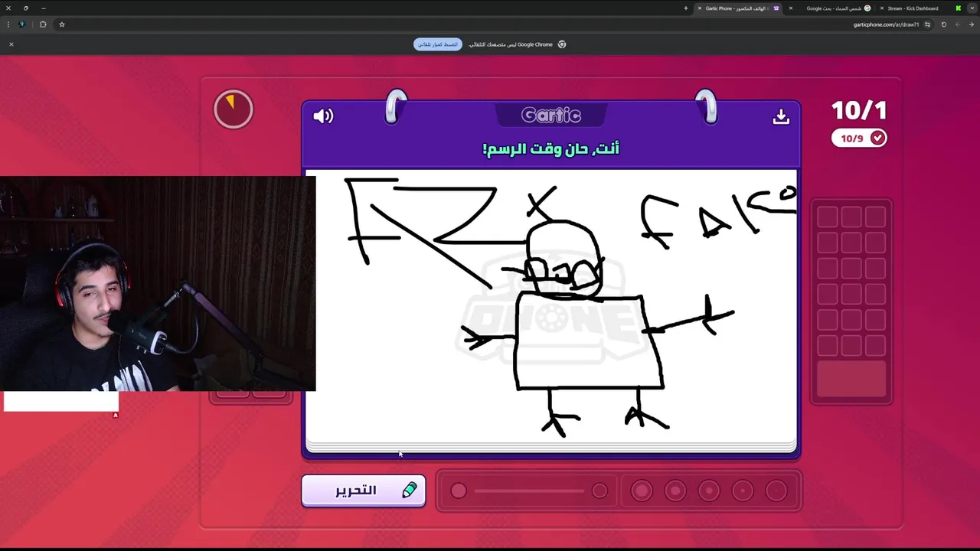980x551 pixels.
Task: Click the 10/9 done checkmark badge
Action: pos(859,138)
